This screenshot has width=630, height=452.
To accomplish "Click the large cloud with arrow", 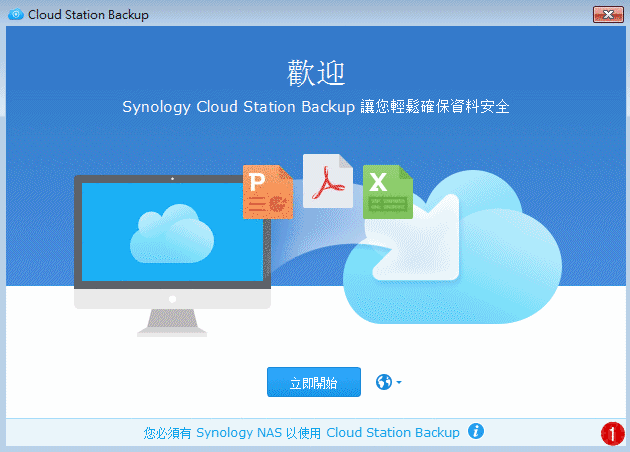I will coord(452,247).
